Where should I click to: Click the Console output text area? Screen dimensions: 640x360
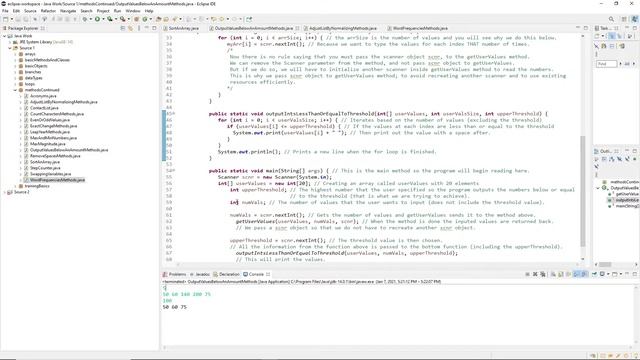[x=398, y=316]
